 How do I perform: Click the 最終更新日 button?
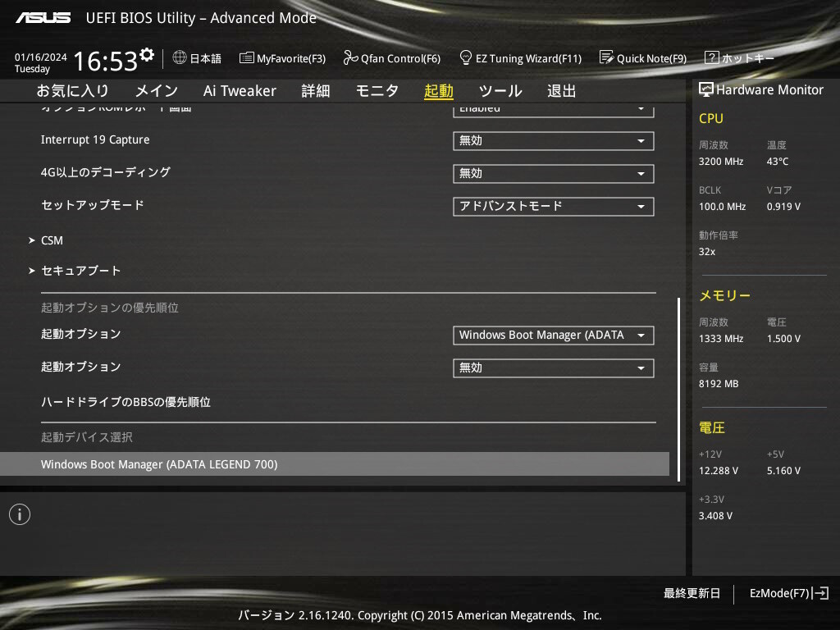[692, 593]
